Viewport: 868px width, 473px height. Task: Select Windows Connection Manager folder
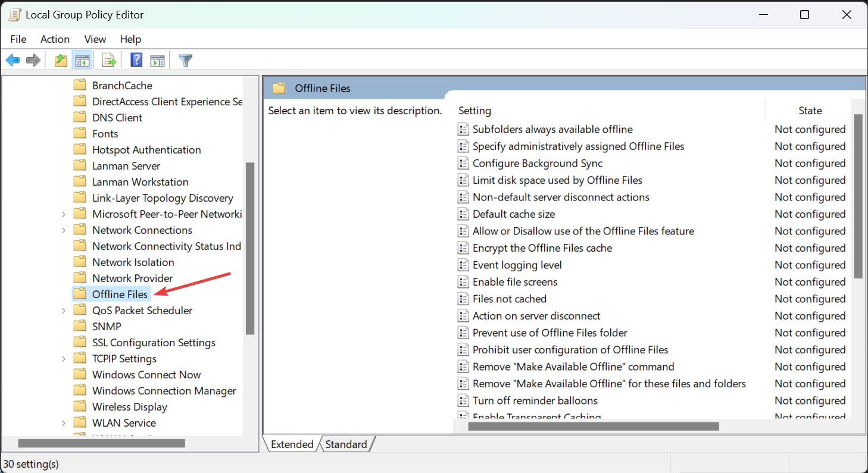point(164,390)
